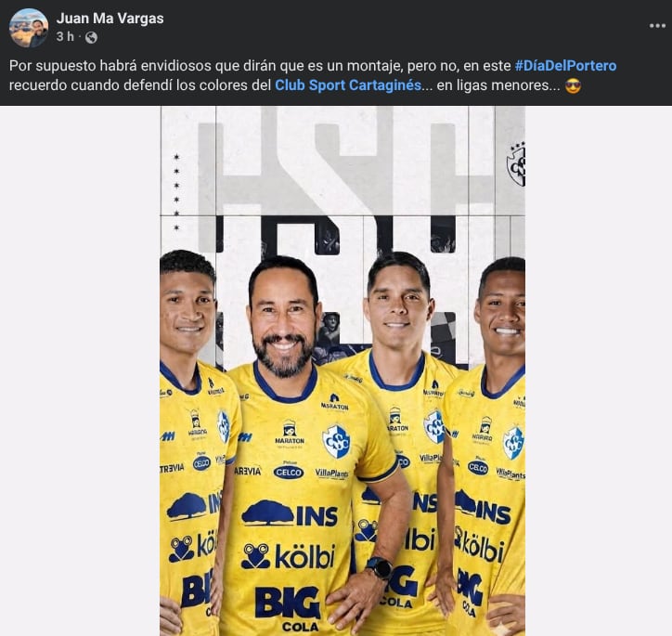Click the club crest at the image's top right

516,164
